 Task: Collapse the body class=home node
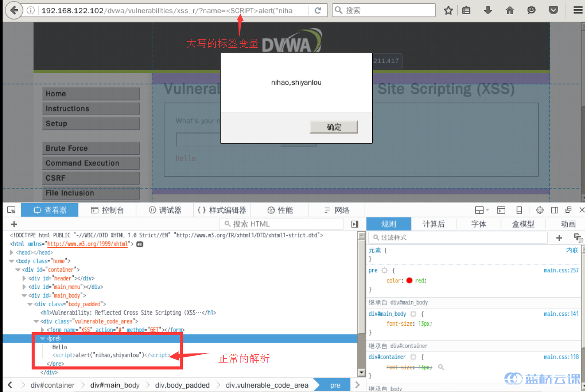click(12, 261)
